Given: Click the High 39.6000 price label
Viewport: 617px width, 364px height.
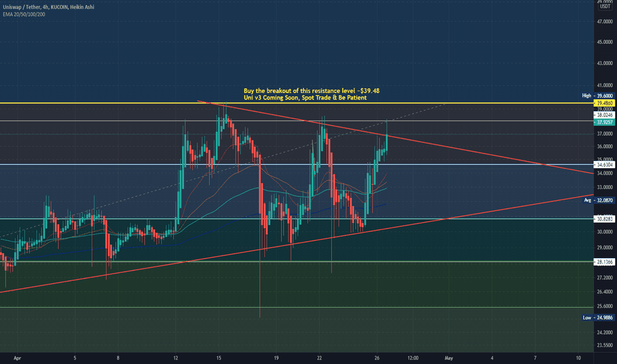Looking at the screenshot, I should pyautogui.click(x=597, y=95).
